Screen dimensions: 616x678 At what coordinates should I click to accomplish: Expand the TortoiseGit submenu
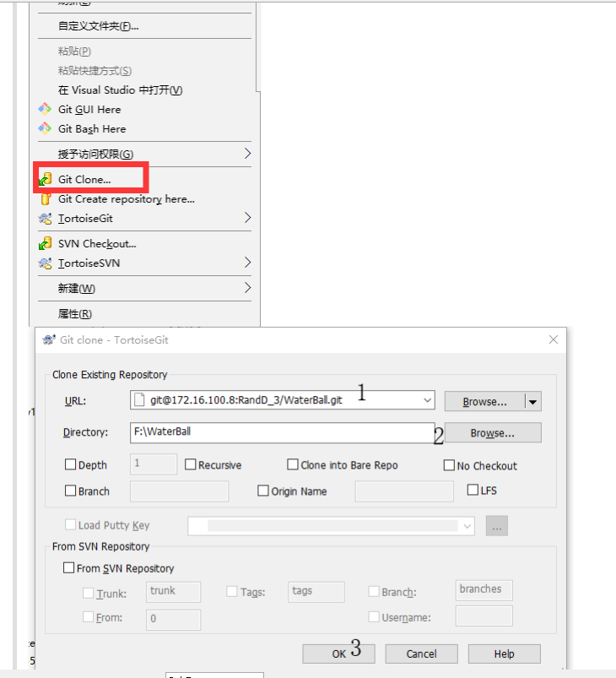tap(247, 218)
